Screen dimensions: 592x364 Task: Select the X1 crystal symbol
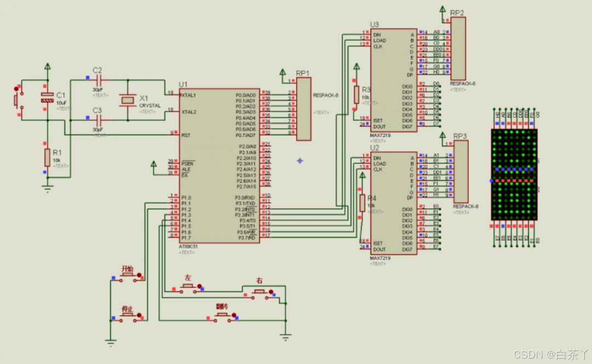(x=128, y=100)
